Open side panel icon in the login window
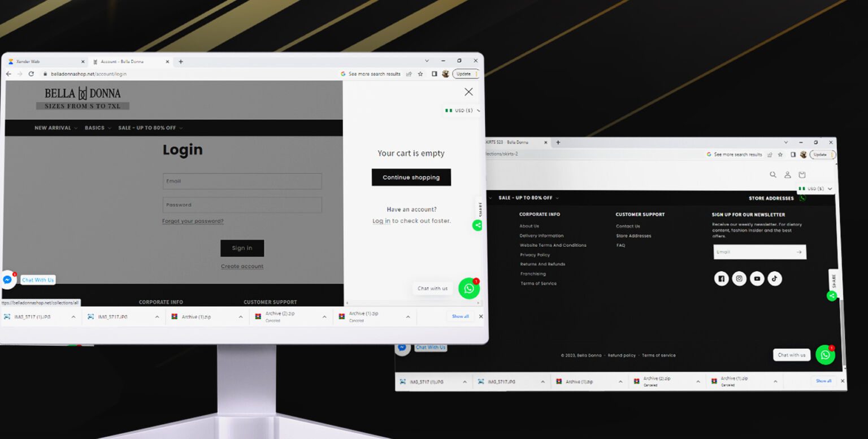Image resolution: width=868 pixels, height=439 pixels. 434,74
